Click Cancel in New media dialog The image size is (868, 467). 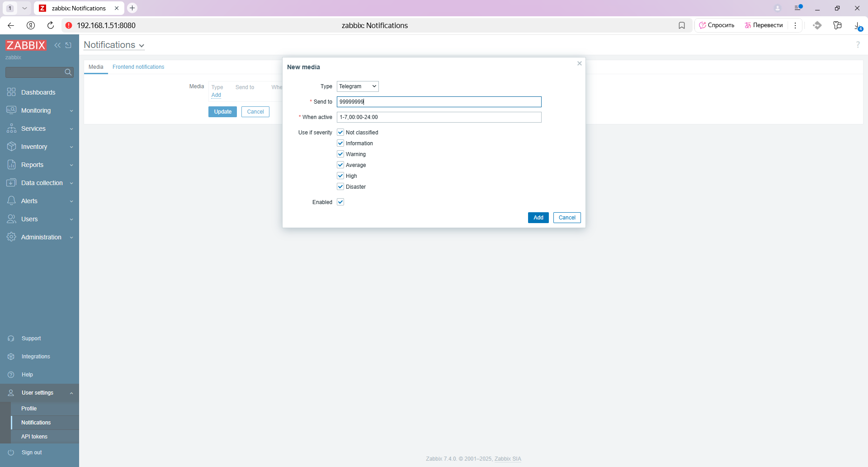point(567,218)
